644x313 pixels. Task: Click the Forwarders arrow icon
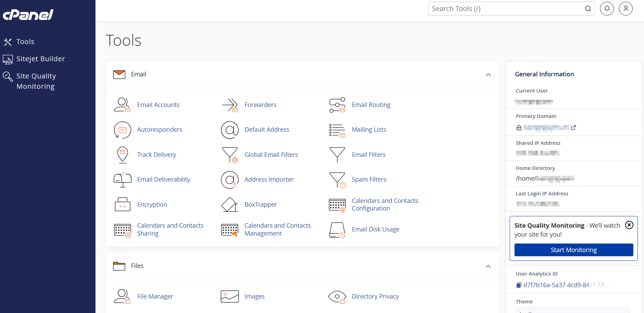coord(230,105)
